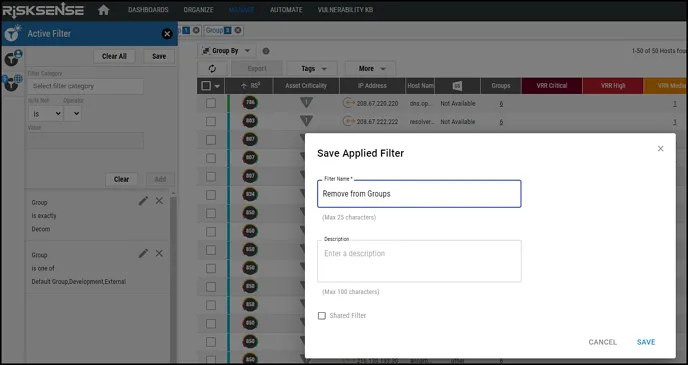The width and height of the screenshot is (688, 365).
Task: Remove the 'Group is one of' filter
Action: (x=159, y=253)
